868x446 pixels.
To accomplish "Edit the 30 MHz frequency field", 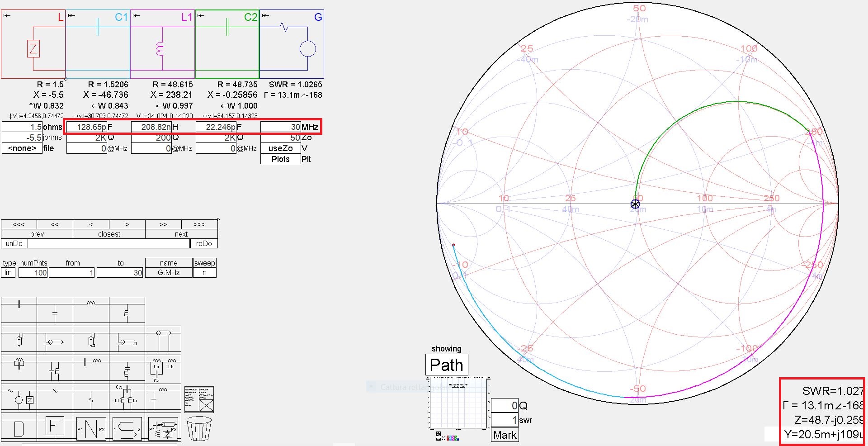I will [281, 127].
